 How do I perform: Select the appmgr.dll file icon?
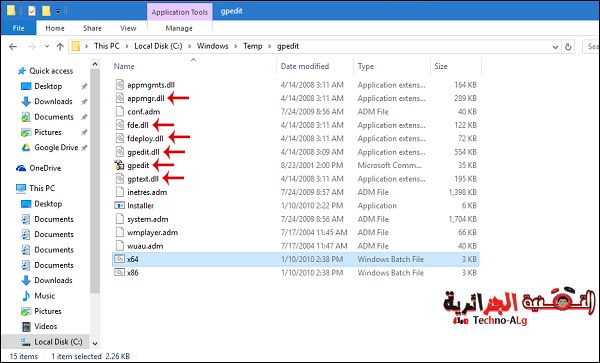(120, 98)
